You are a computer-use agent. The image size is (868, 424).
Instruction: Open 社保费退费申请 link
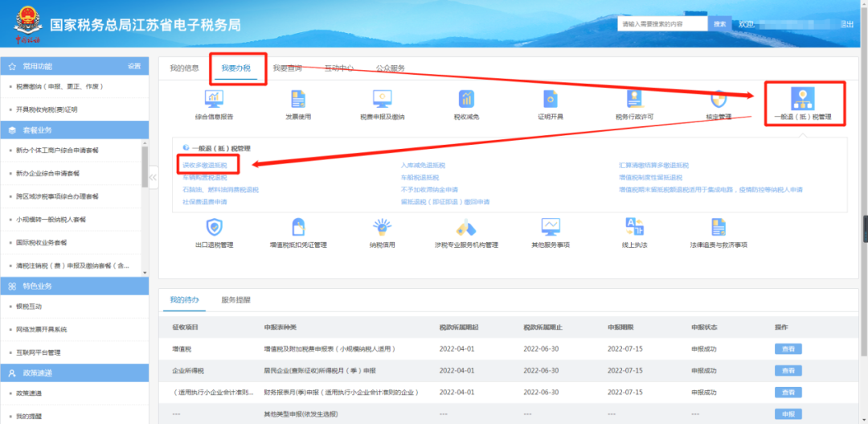coord(205,202)
